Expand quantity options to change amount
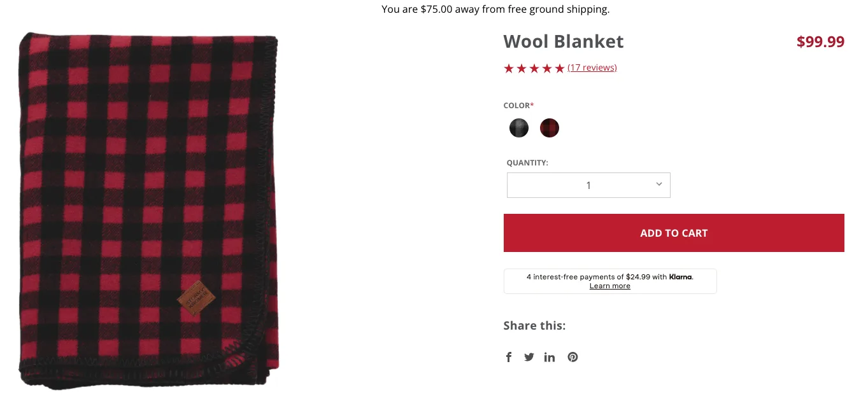The height and width of the screenshot is (399, 868). [x=588, y=185]
